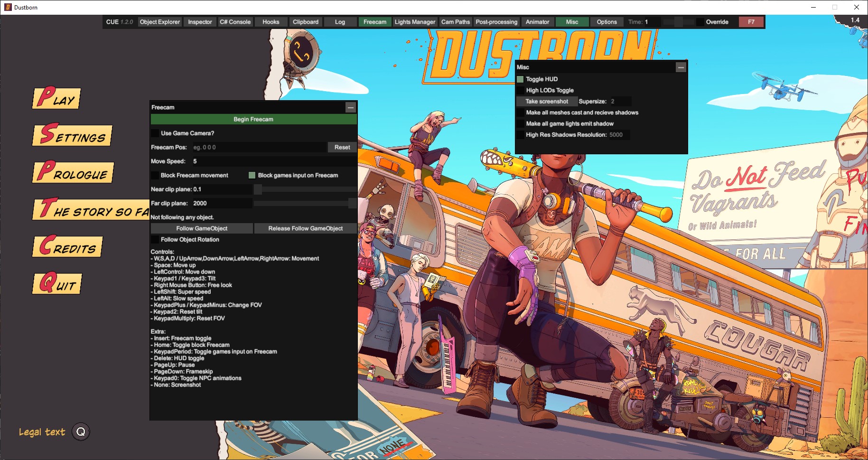Click Release Follow GameObject button

pyautogui.click(x=306, y=228)
